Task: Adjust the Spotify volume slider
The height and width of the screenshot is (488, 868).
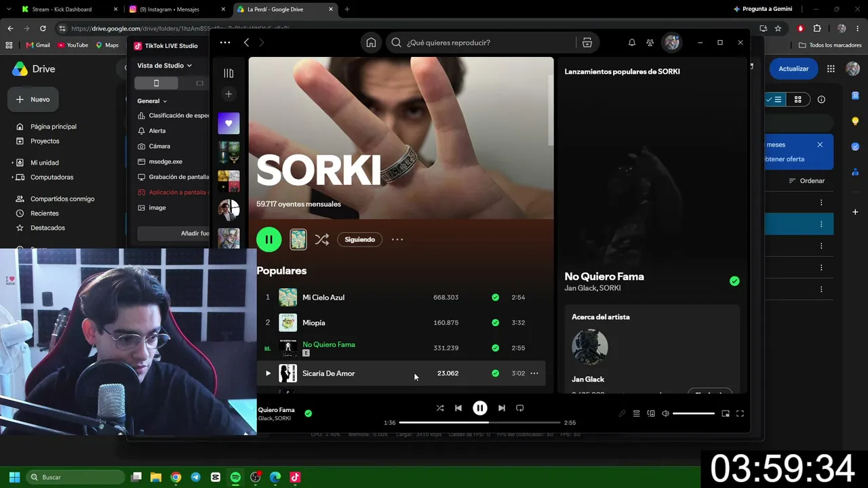Action: coord(694,413)
